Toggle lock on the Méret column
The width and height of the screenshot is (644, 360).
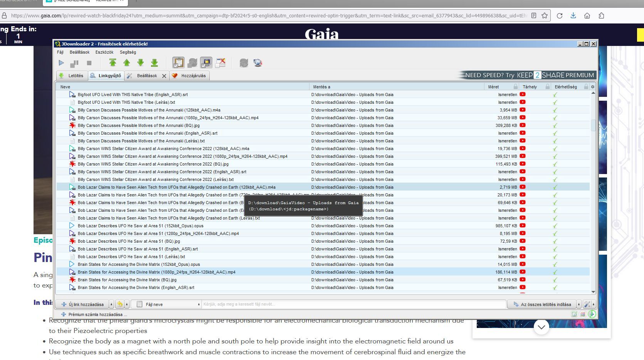(x=516, y=87)
